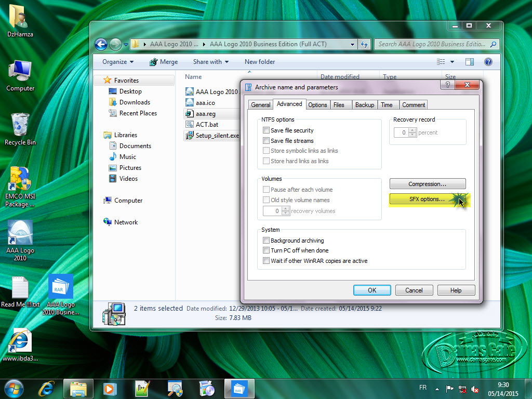Select aaa.ico file in list

click(205, 103)
